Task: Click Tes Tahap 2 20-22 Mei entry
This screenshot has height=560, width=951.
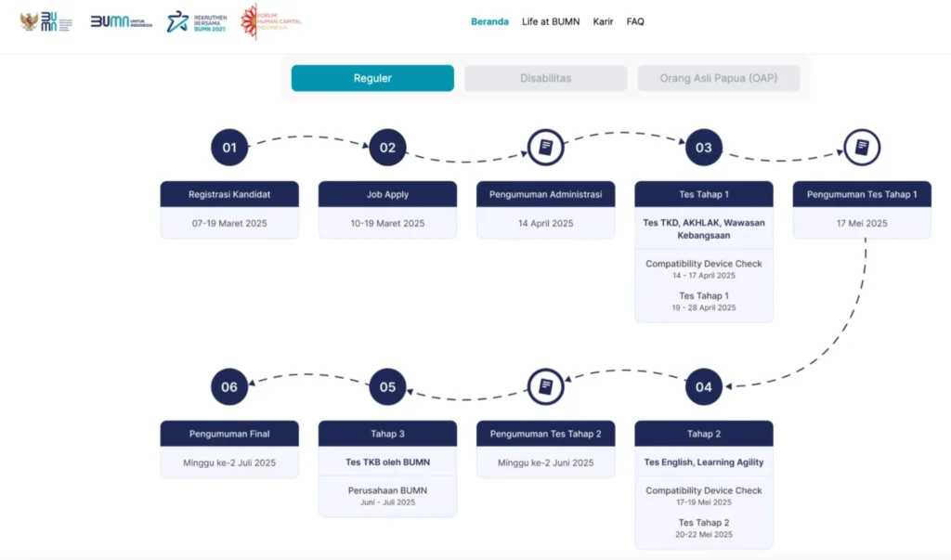Action: [x=704, y=527]
